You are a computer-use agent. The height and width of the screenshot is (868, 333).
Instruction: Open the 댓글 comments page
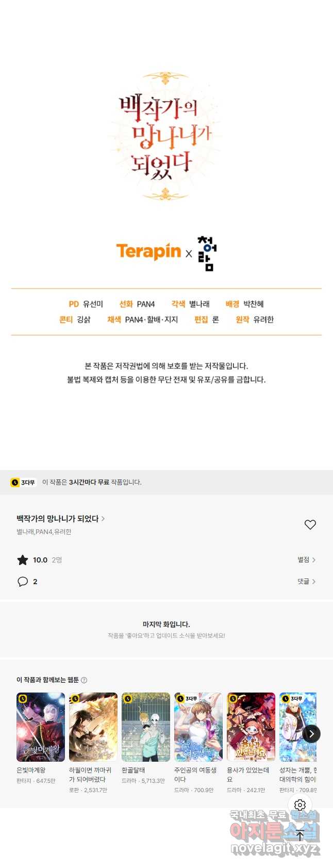[x=306, y=582]
